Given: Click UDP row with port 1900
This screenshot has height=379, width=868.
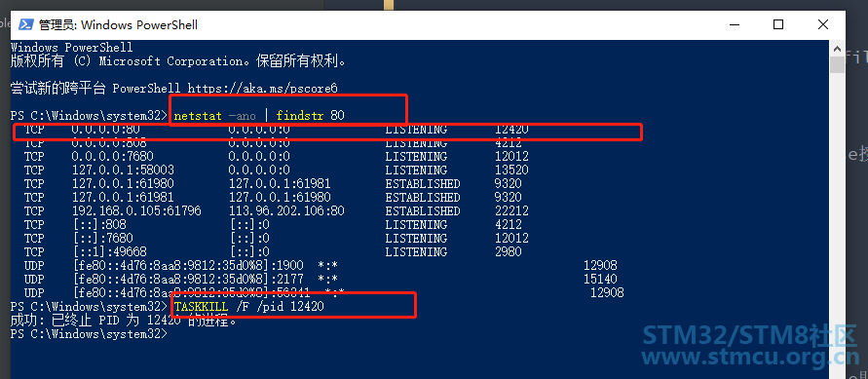Looking at the screenshot, I should click(x=321, y=266).
